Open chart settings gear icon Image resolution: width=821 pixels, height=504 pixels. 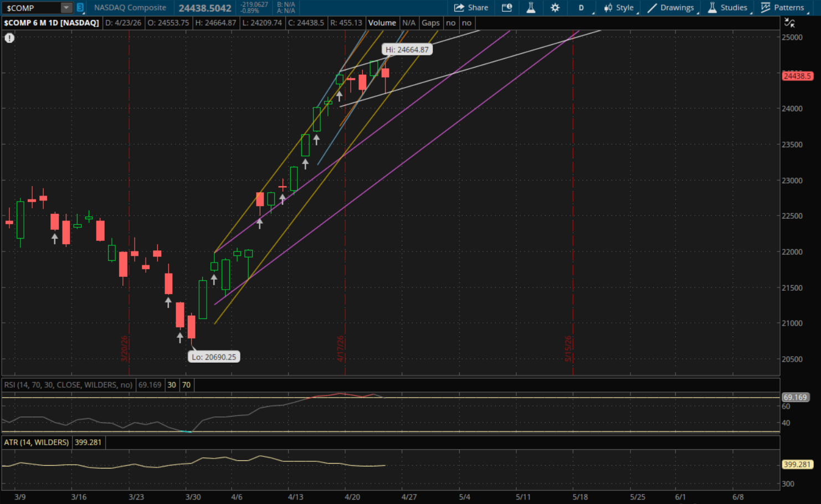click(x=555, y=8)
